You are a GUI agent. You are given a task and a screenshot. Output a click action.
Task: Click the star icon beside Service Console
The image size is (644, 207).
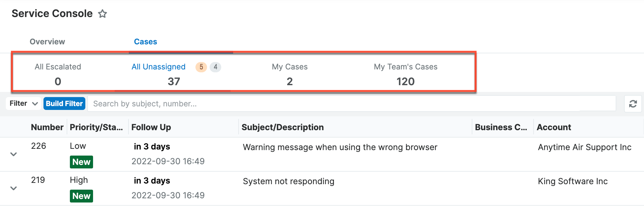(103, 14)
